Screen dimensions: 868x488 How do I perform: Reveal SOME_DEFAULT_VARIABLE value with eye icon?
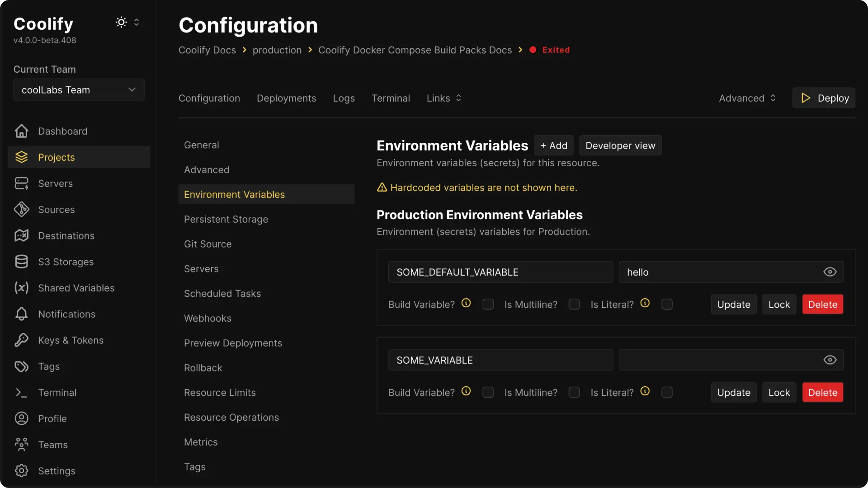(x=830, y=272)
